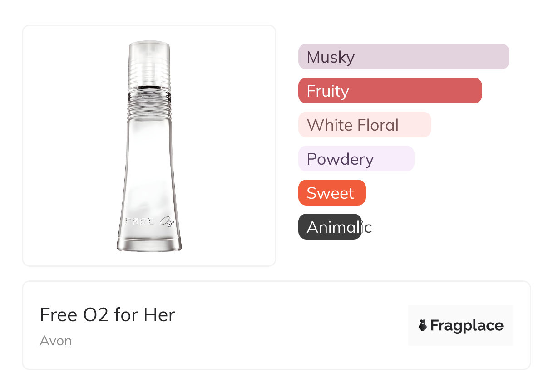The image size is (553, 392).
Task: Click the "Powdery" text label
Action: (340, 159)
